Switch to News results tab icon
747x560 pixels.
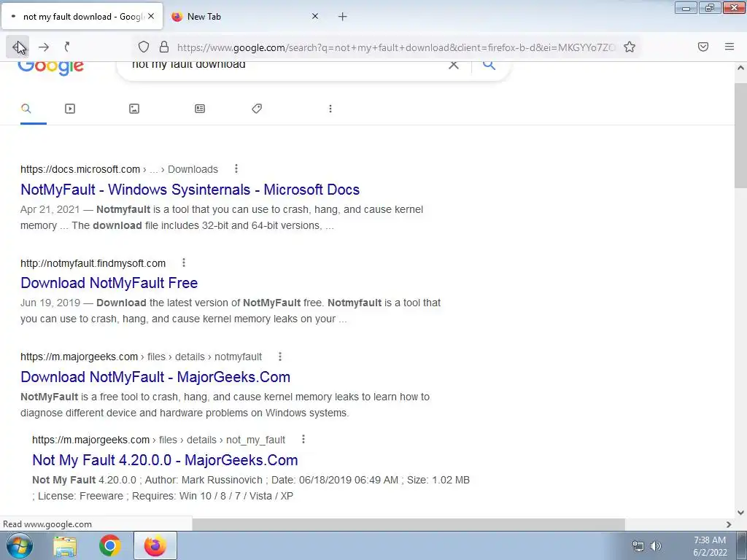200,109
